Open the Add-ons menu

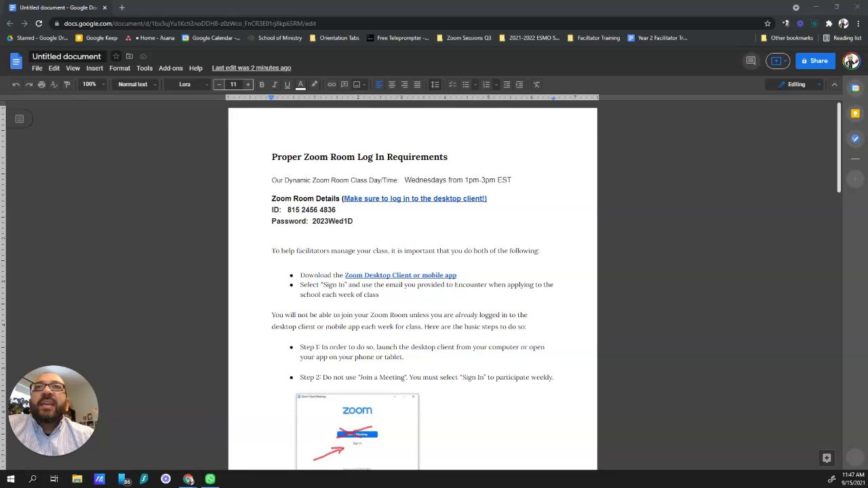point(171,68)
